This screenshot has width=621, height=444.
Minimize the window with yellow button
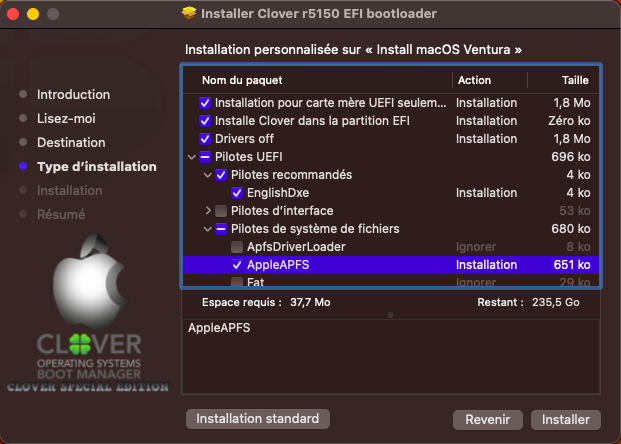(x=33, y=14)
